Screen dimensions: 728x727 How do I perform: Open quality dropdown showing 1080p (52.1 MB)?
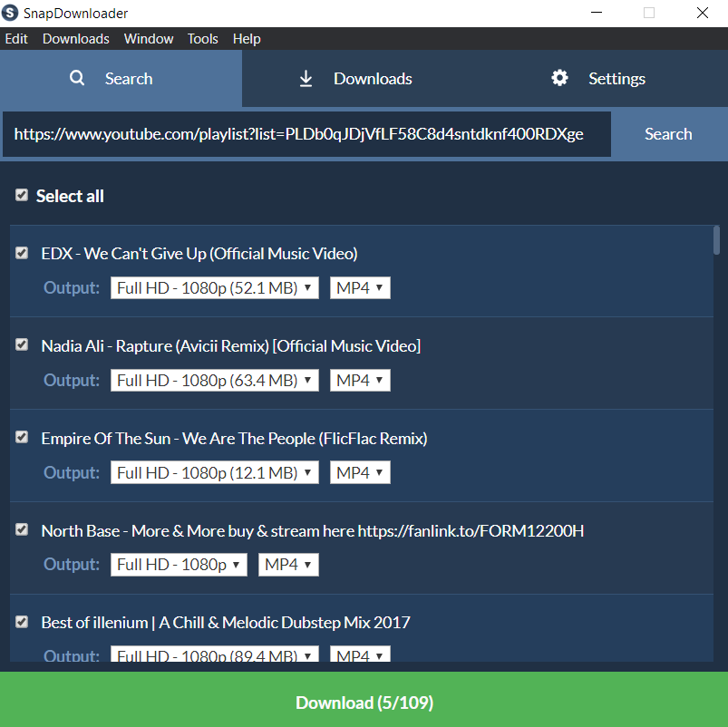point(214,288)
